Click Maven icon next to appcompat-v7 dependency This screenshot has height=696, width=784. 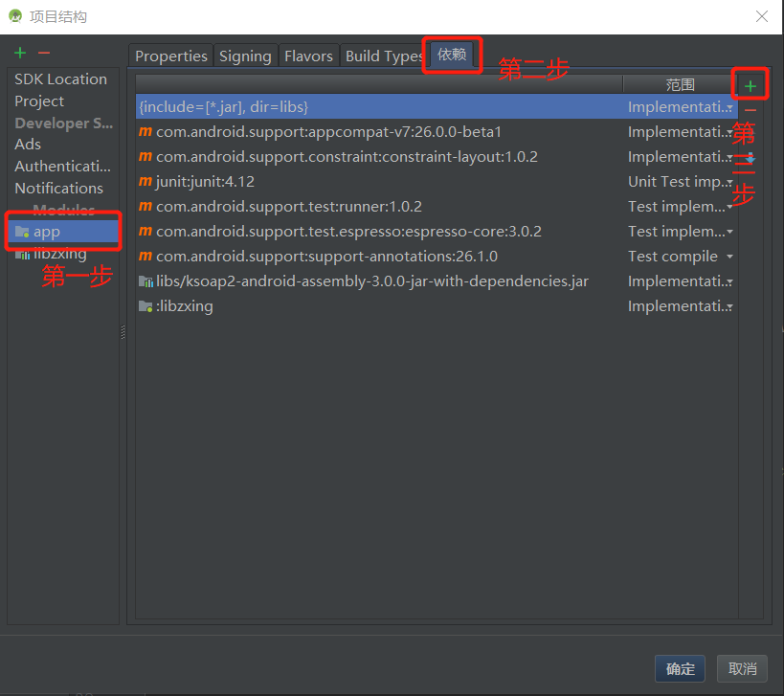click(145, 131)
